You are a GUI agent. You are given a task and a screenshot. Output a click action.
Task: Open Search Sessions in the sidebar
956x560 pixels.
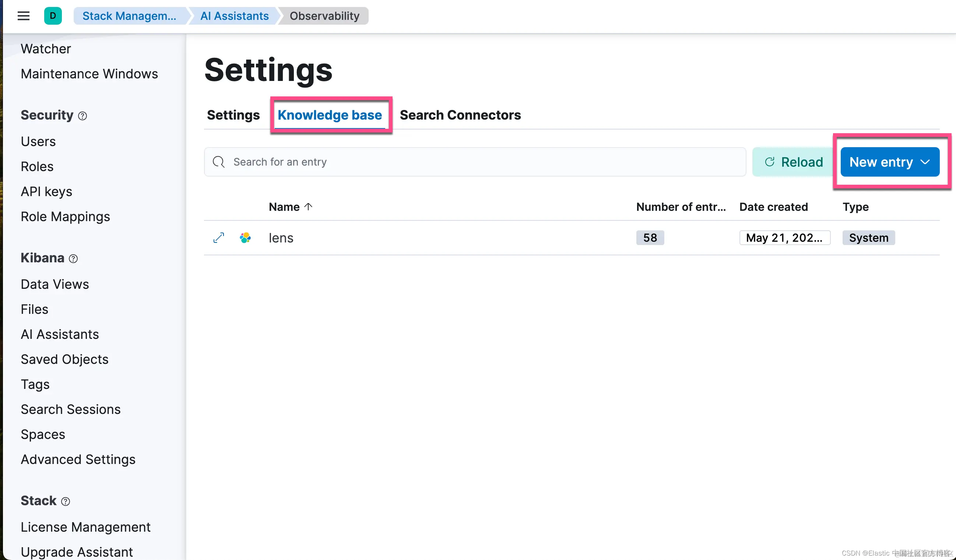[71, 409]
